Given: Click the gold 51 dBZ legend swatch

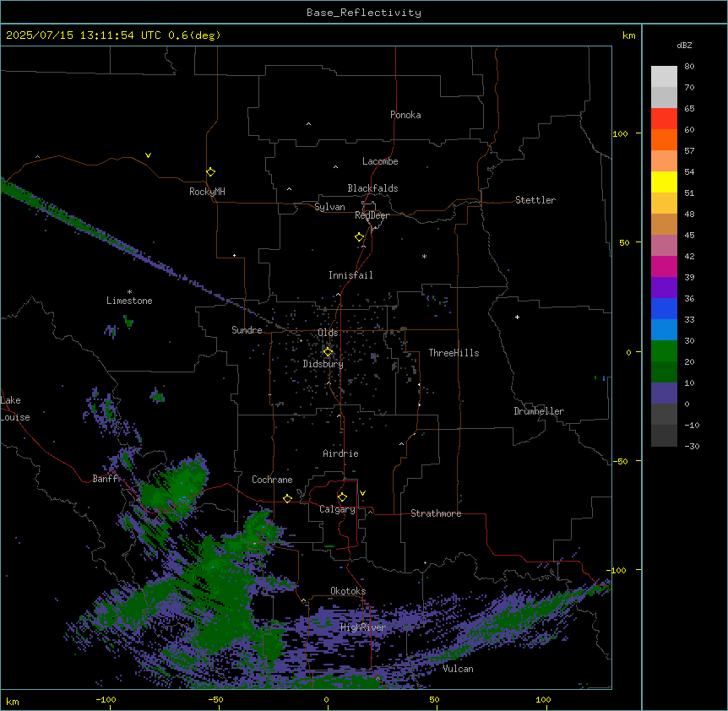Looking at the screenshot, I should 664,204.
